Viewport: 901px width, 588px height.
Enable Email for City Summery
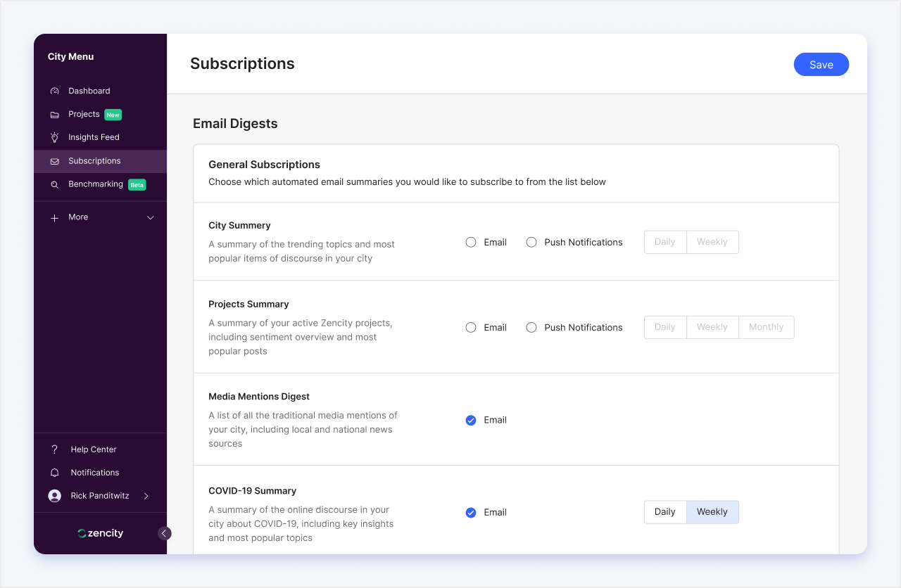tap(471, 242)
